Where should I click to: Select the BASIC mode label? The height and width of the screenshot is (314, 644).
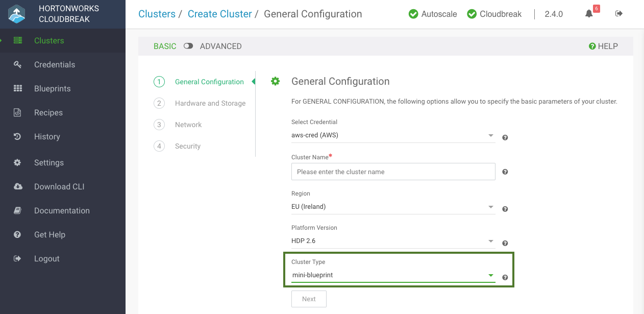165,46
